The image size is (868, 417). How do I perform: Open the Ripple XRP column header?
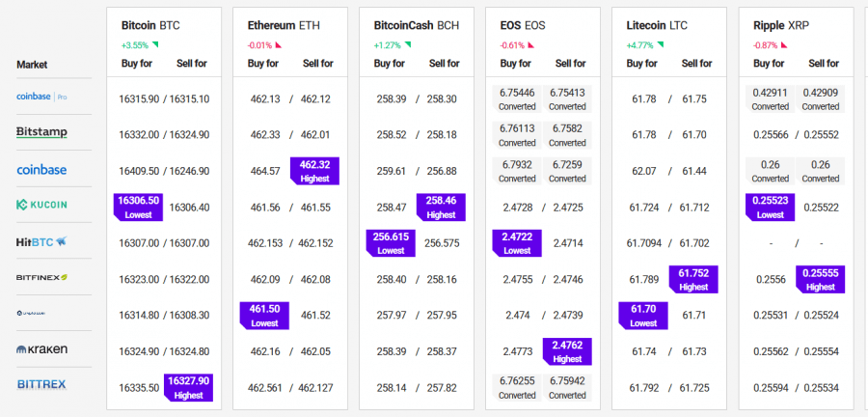coord(781,25)
